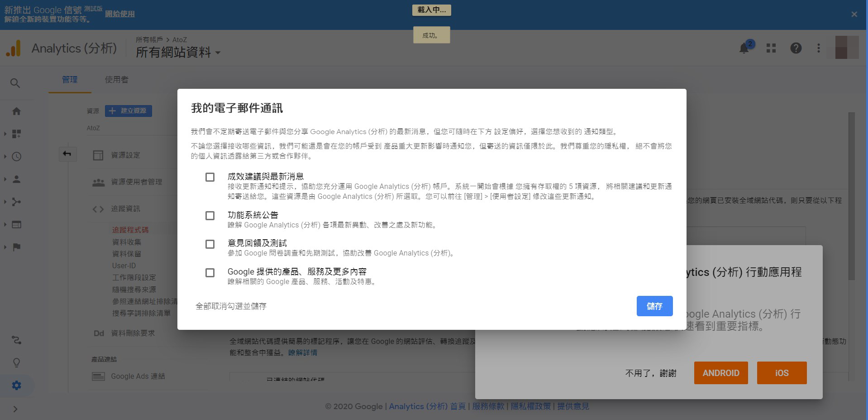Open the 所有網站資料 view dropdown
This screenshot has height=420, width=868.
point(178,53)
